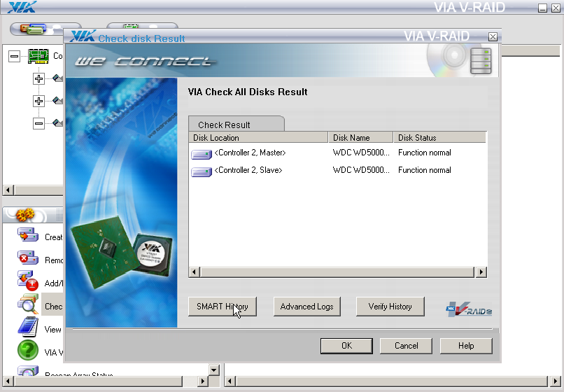The image size is (564, 392).
Task: Open the Advanced Logs button
Action: point(306,307)
